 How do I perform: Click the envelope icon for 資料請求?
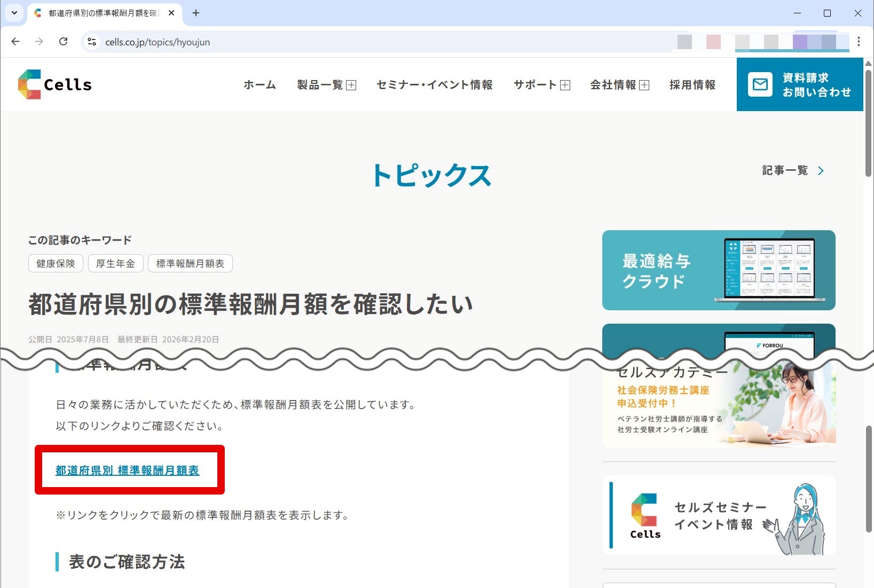(x=760, y=84)
